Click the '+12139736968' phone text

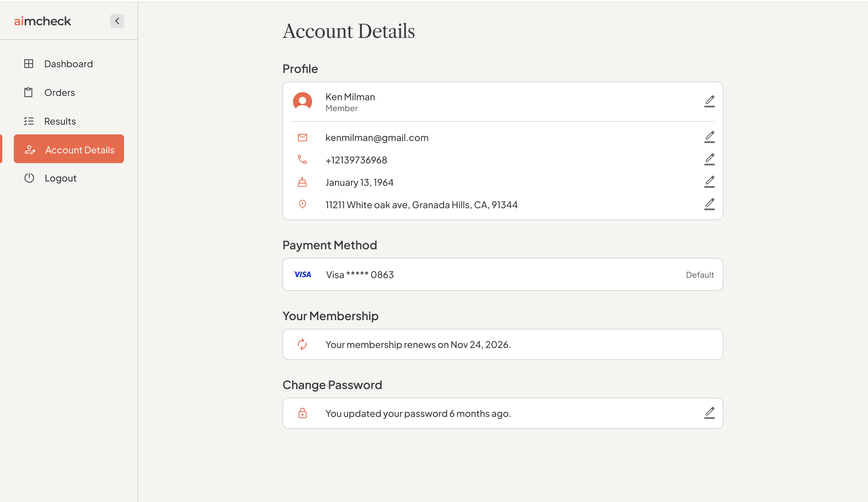(x=356, y=160)
